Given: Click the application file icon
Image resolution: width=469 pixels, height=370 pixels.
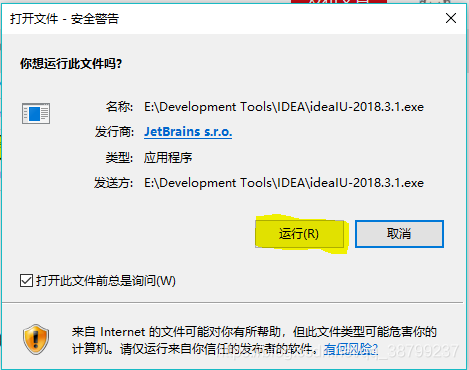Looking at the screenshot, I should tap(36, 113).
